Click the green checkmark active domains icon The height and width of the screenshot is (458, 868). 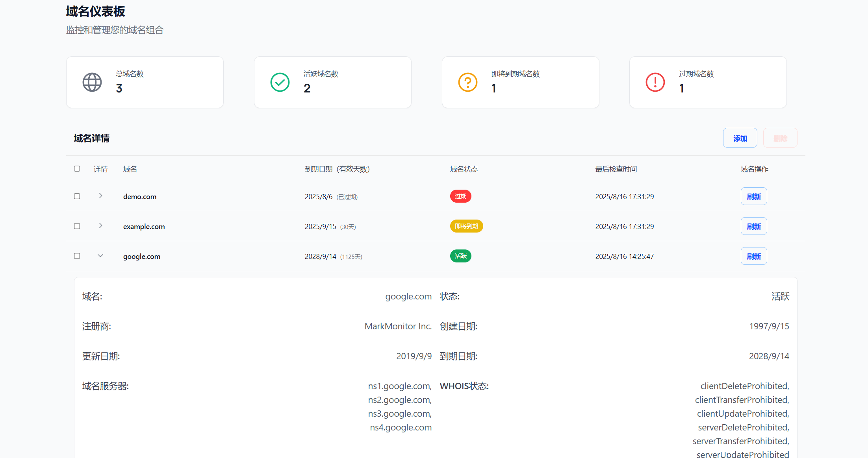coord(280,82)
